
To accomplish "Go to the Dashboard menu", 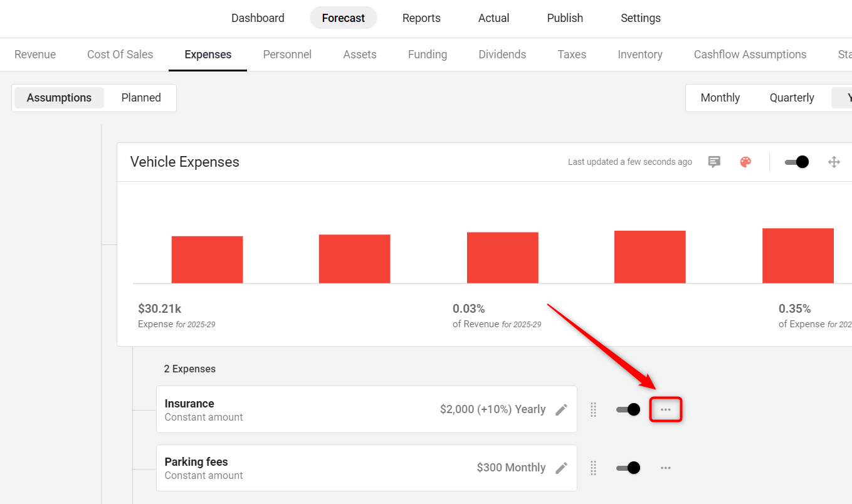I will [x=258, y=18].
